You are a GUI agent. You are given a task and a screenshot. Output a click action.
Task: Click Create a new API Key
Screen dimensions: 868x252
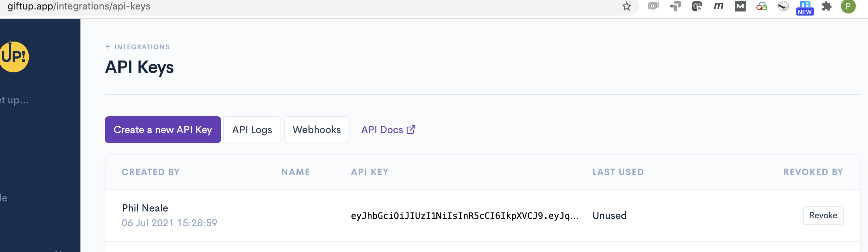tap(163, 130)
